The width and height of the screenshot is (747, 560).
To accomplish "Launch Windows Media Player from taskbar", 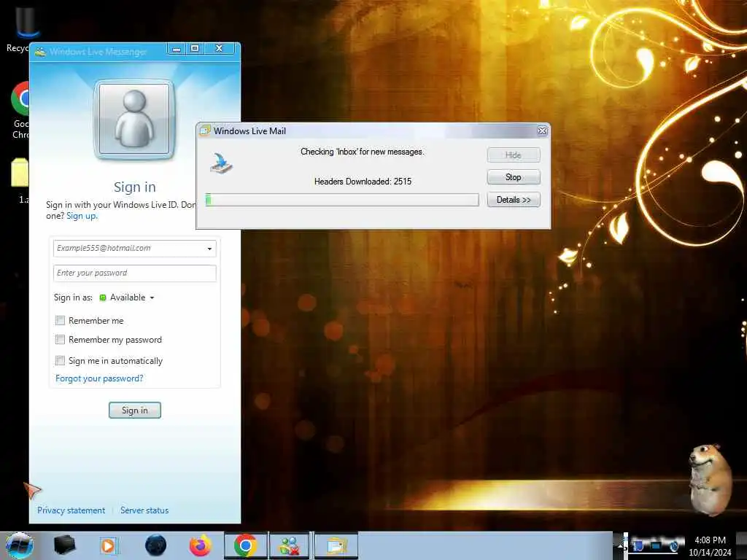I will [x=109, y=545].
